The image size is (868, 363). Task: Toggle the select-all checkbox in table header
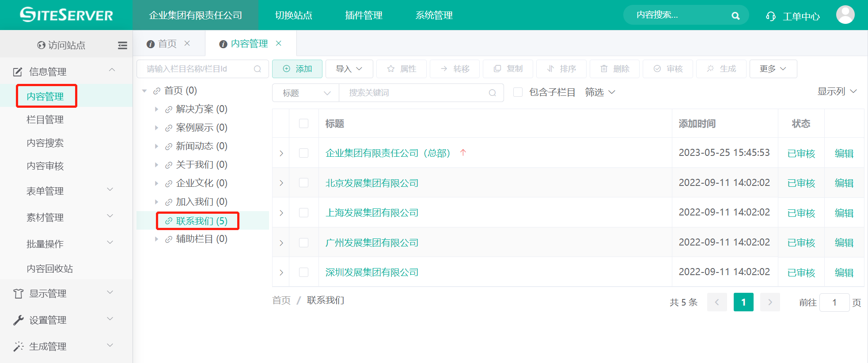coord(303,123)
